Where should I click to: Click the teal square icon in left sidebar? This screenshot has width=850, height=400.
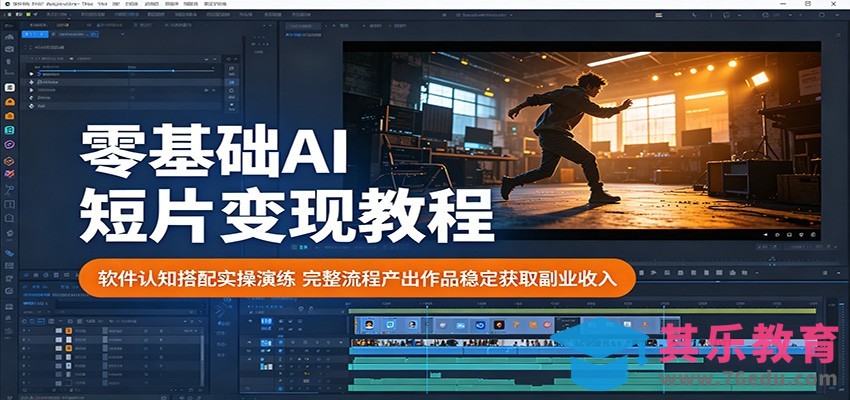coord(9,131)
